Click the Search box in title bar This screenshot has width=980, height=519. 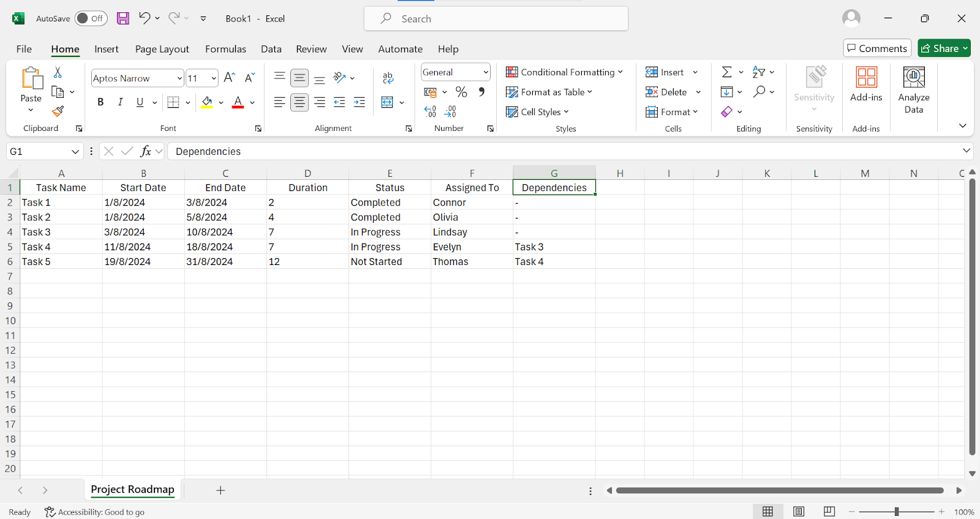496,18
